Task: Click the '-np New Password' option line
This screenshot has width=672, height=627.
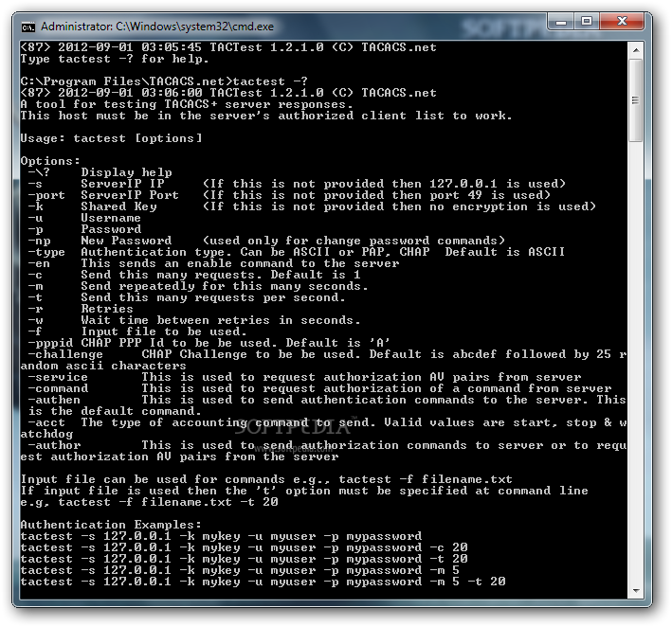Action: pos(266,241)
